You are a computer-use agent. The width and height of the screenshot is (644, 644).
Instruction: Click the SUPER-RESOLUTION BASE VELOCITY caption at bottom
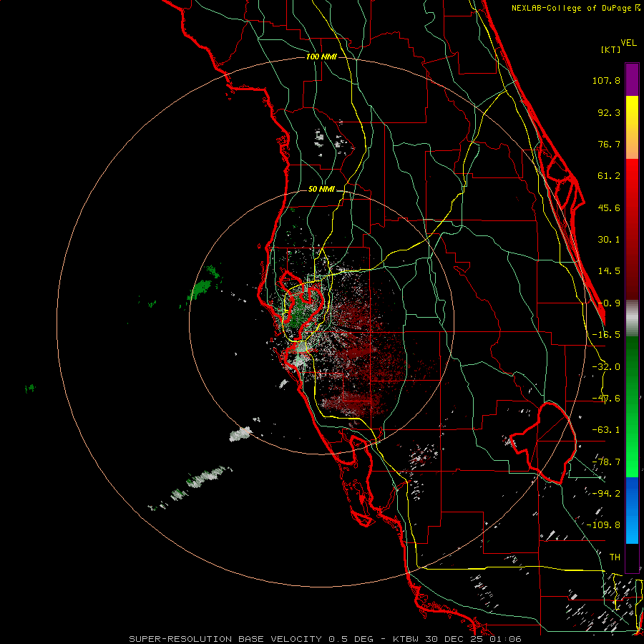tap(326, 639)
